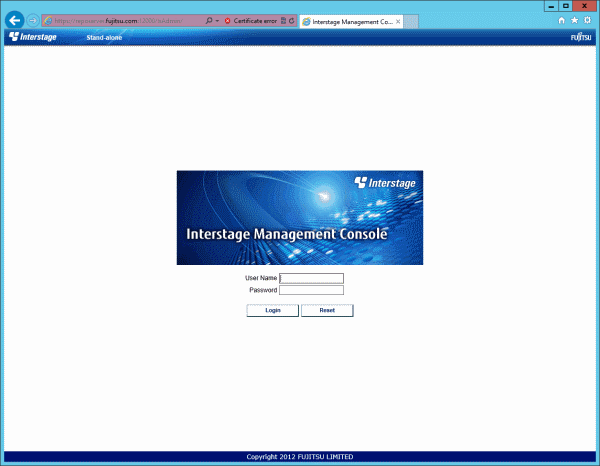
Task: Go back with the browser back arrow
Action: pyautogui.click(x=15, y=20)
